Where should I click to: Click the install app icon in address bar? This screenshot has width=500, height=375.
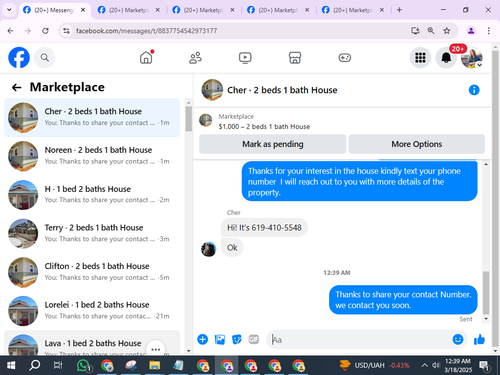coord(415,31)
